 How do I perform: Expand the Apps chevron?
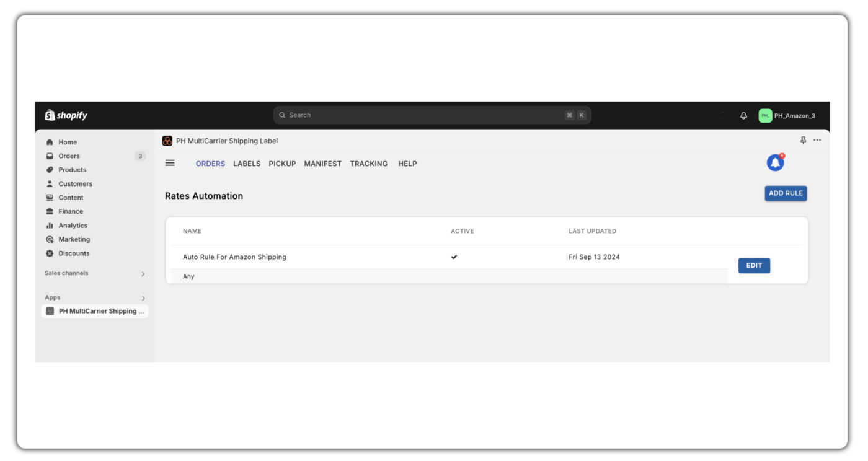point(143,298)
